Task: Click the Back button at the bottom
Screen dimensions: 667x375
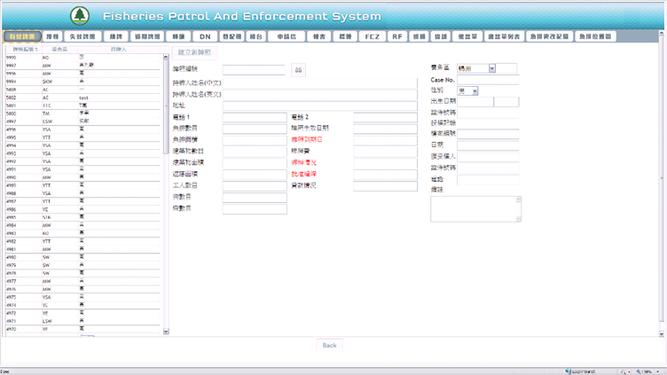Action: click(329, 345)
